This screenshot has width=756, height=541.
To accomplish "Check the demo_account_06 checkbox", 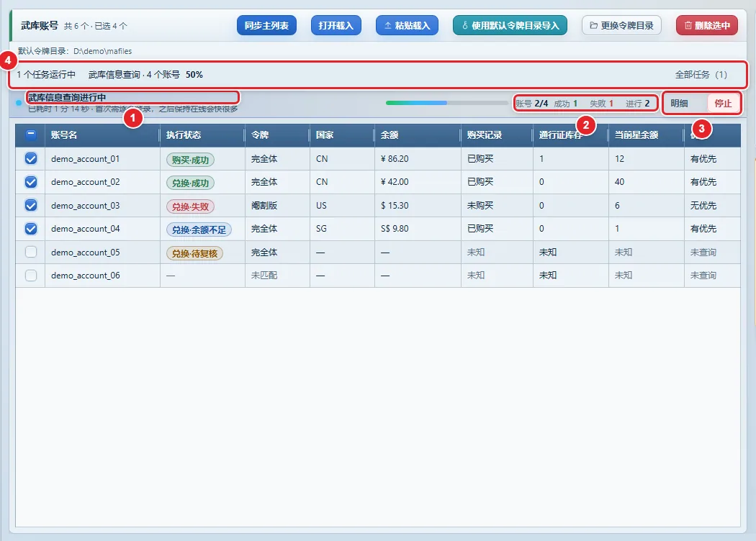I will click(x=31, y=275).
